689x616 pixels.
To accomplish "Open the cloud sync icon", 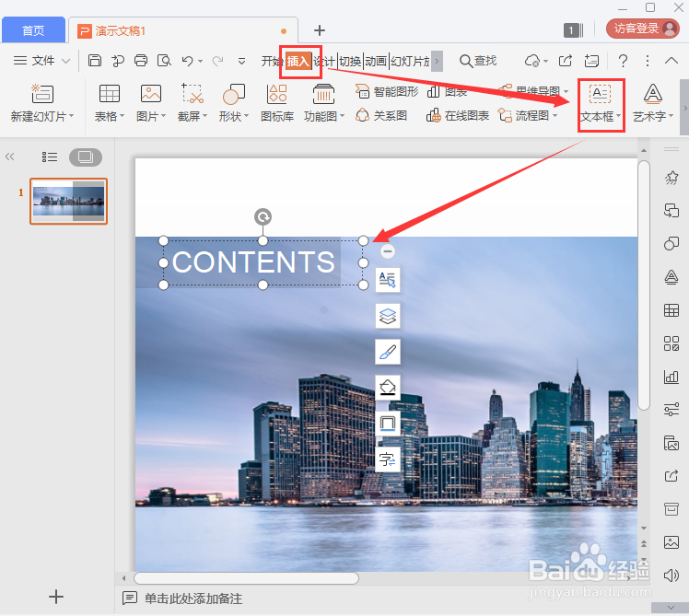I will pos(532,61).
